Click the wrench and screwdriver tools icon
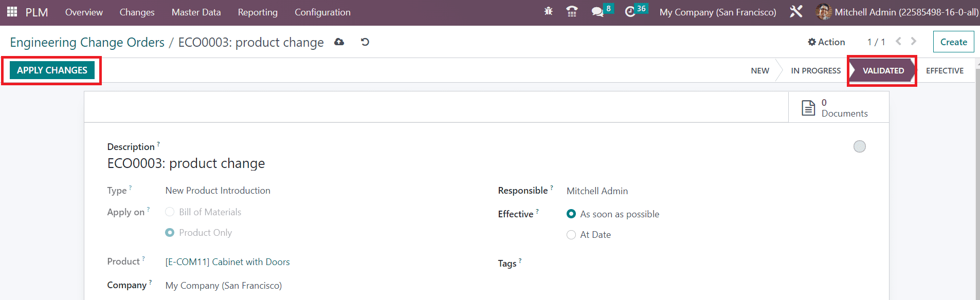Viewport: 980px width, 300px height. [796, 11]
